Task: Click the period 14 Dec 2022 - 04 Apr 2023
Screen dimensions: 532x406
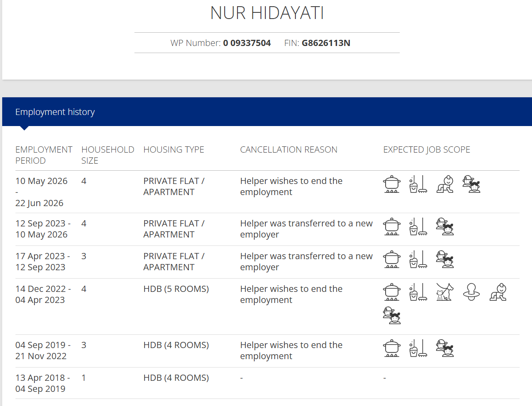Action: coord(43,295)
